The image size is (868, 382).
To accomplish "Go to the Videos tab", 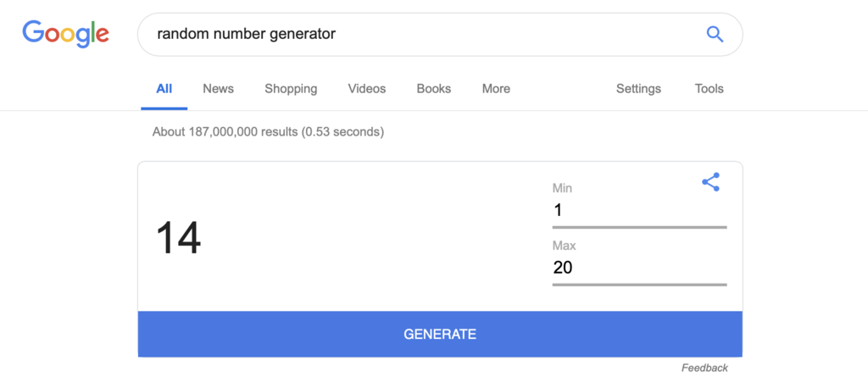I will pyautogui.click(x=366, y=88).
